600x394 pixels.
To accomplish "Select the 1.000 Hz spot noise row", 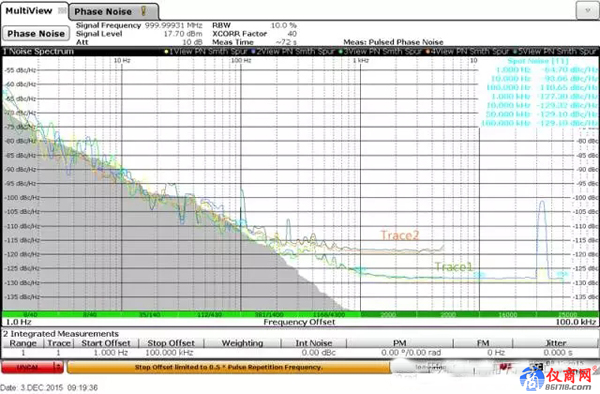I will pyautogui.click(x=546, y=70).
